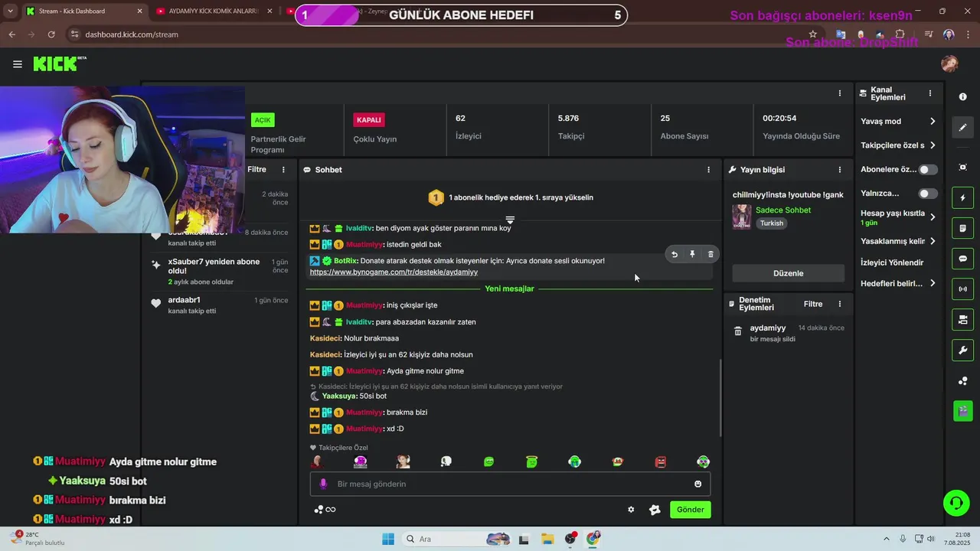980x551 pixels.
Task: Open File Explorer from taskbar
Action: coord(547,539)
